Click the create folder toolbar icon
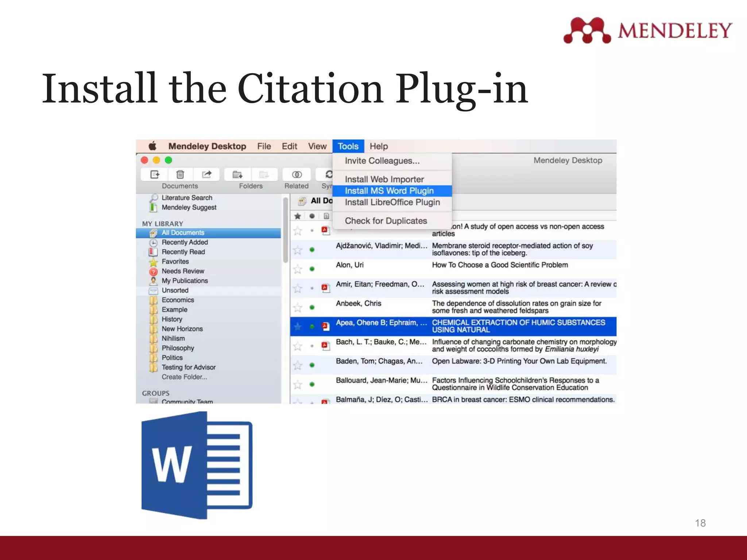 (237, 175)
